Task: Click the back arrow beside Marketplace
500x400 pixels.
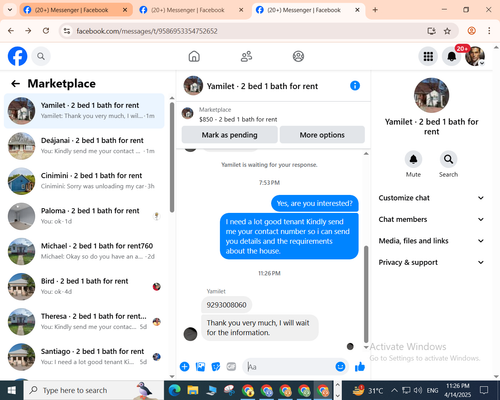Action: [15, 84]
